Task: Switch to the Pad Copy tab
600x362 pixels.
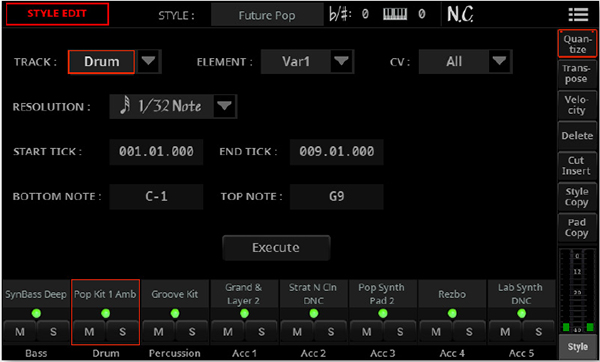Action: point(577,228)
